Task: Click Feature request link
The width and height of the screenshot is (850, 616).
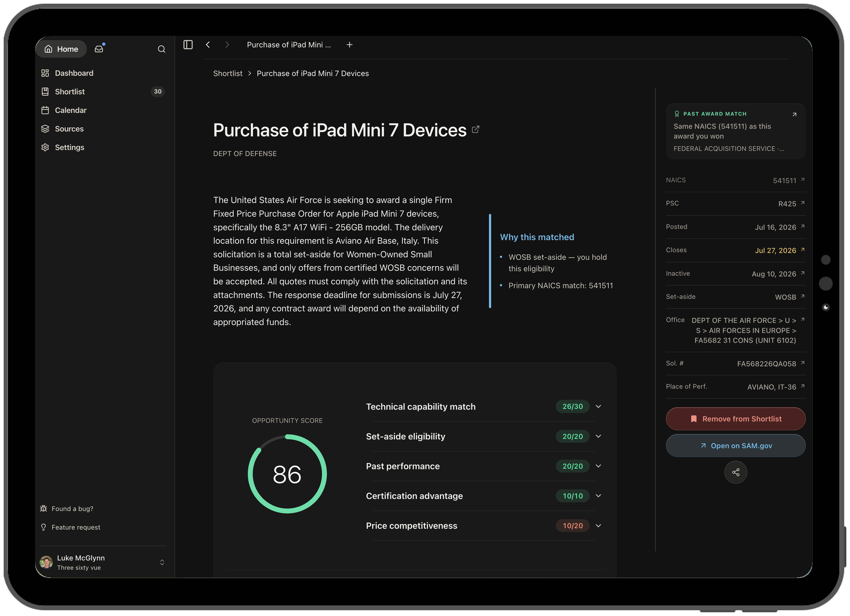Action: click(70, 527)
